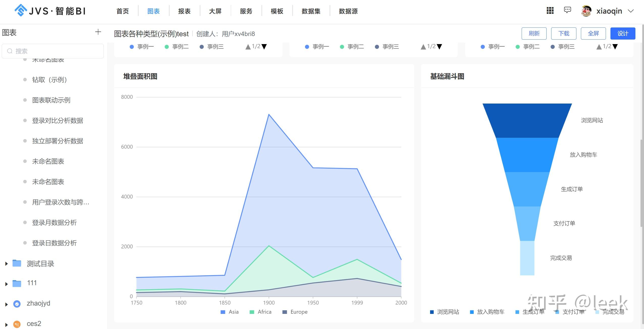This screenshot has height=329, width=644.
Task: Click the zhaojyd blue badge icon
Action: tap(17, 304)
